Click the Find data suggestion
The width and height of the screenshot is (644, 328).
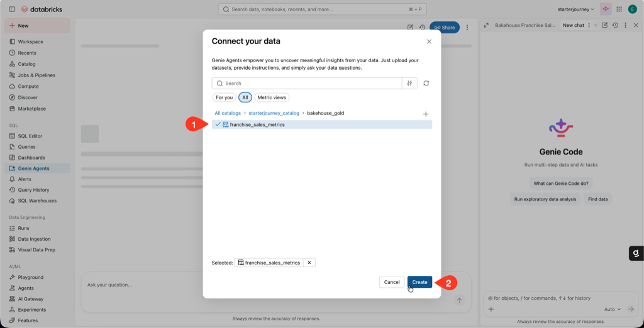[x=597, y=199]
